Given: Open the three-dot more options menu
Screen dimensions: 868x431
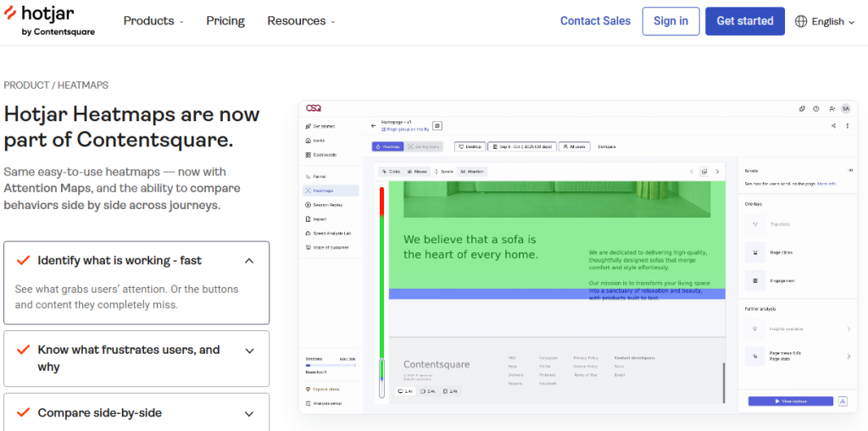Looking at the screenshot, I should pyautogui.click(x=847, y=125).
